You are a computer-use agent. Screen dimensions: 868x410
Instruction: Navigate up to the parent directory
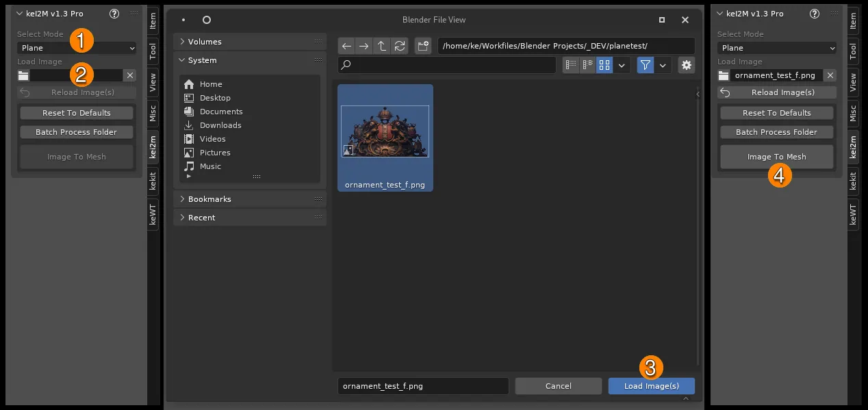382,47
